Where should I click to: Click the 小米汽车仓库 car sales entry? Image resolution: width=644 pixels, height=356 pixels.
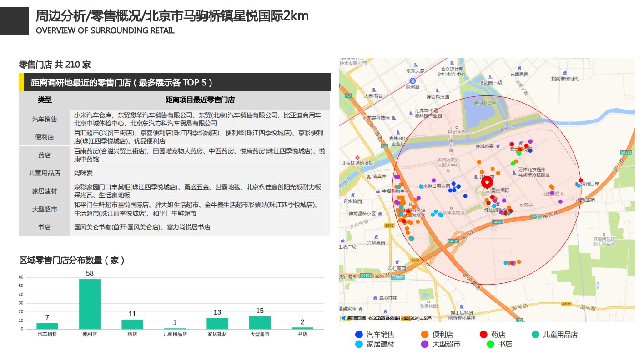coord(93,115)
